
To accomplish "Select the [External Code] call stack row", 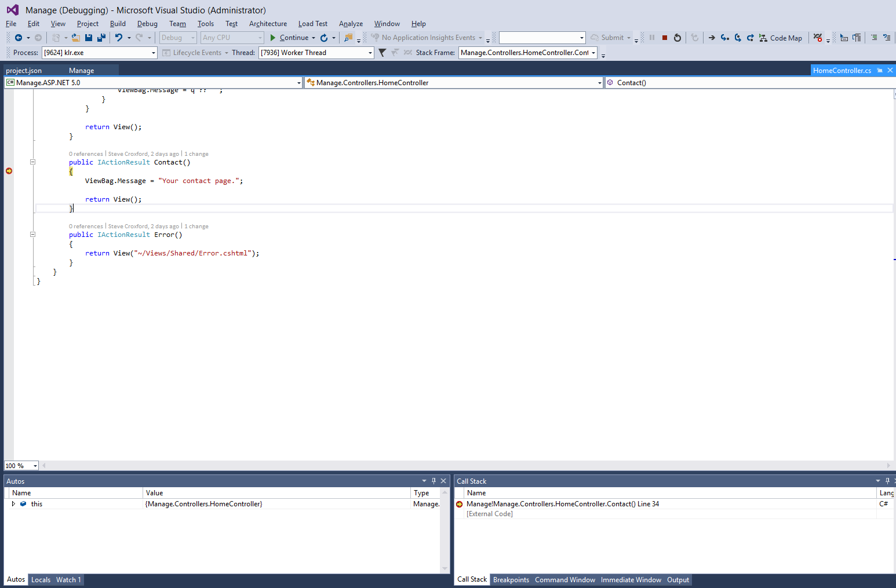I will coord(490,514).
